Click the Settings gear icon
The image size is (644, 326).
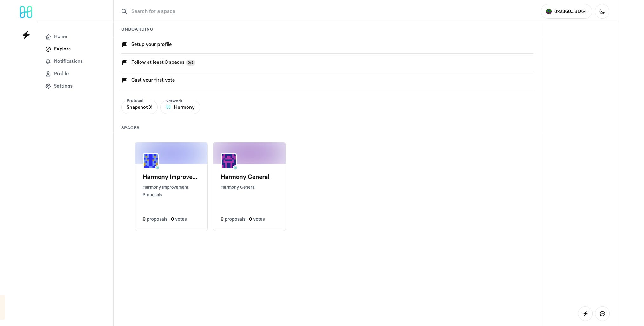[48, 86]
